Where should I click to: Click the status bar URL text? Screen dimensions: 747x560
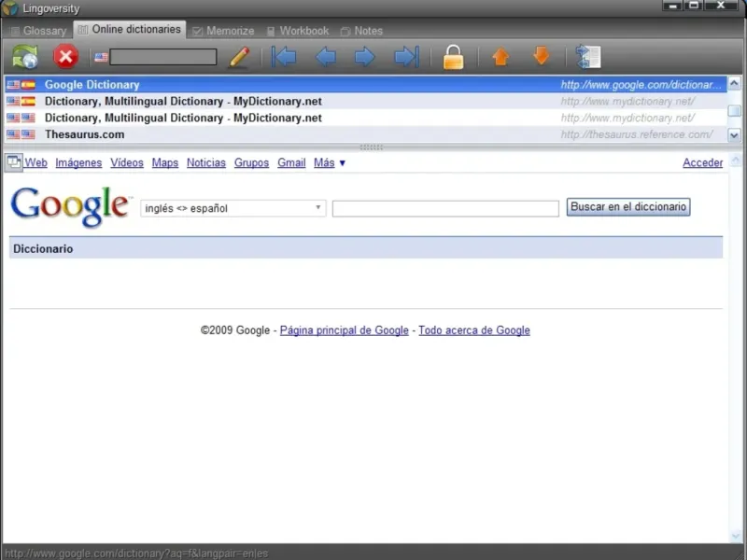(x=136, y=553)
